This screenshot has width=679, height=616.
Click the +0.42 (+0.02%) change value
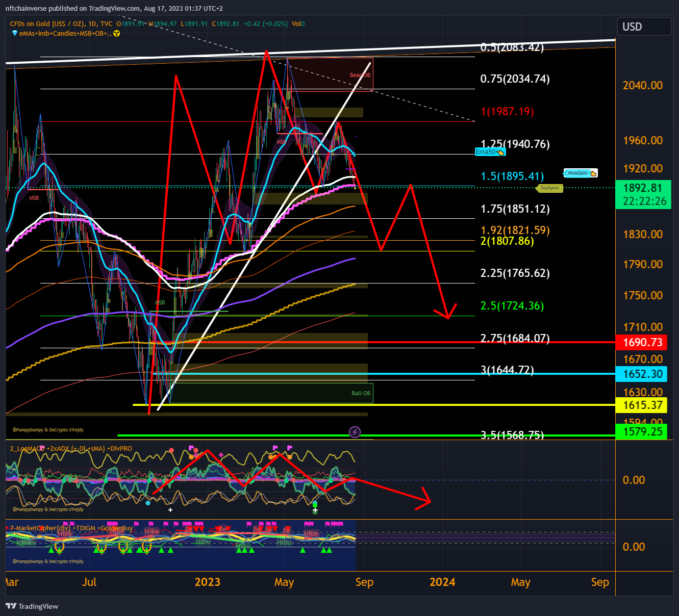(x=266, y=23)
